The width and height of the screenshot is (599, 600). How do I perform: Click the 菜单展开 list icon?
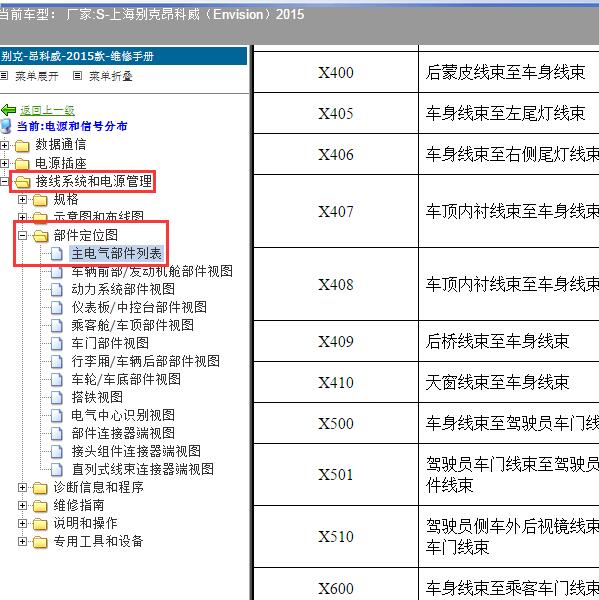pos(4,75)
